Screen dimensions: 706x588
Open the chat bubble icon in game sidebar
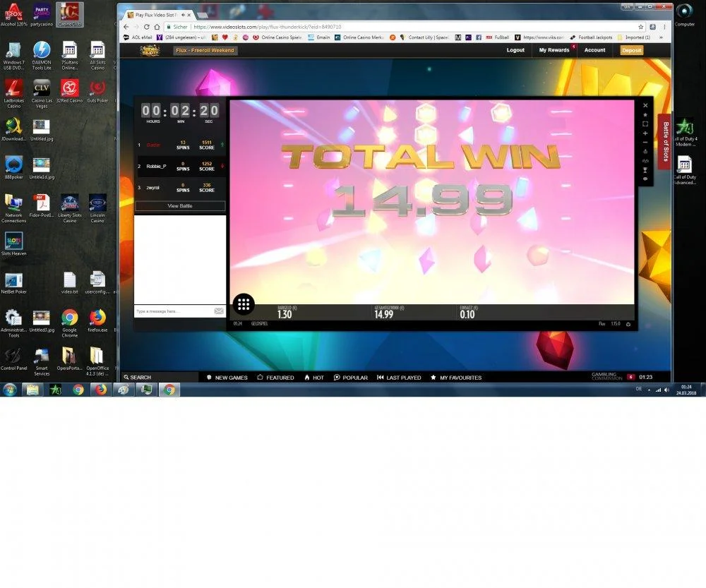tap(645, 179)
